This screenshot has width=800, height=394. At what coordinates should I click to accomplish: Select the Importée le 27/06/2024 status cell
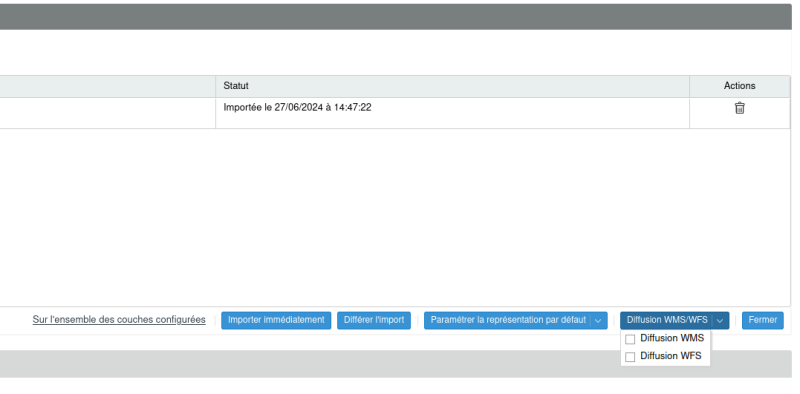pyautogui.click(x=453, y=113)
